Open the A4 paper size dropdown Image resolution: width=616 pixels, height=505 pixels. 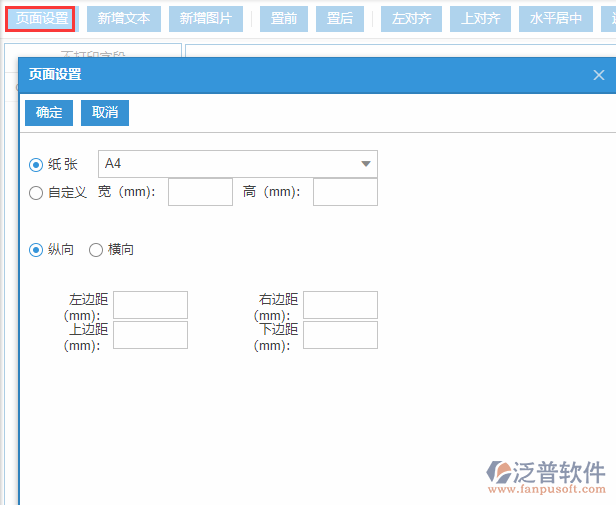[238, 164]
